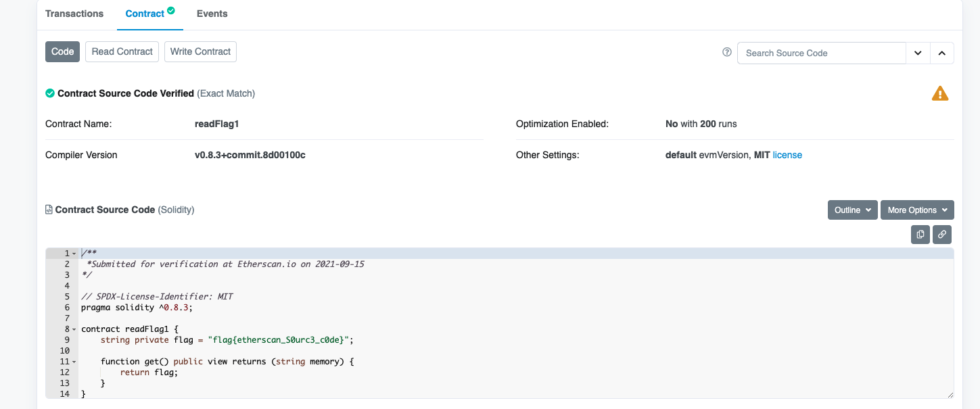This screenshot has height=409, width=980.
Task: Focus the Search Source Code field
Action: point(821,53)
